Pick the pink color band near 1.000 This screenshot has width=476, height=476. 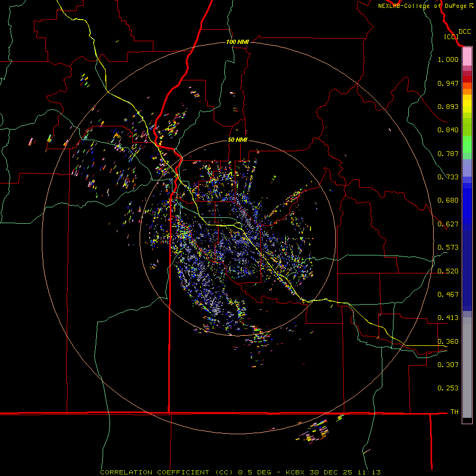coord(467,57)
